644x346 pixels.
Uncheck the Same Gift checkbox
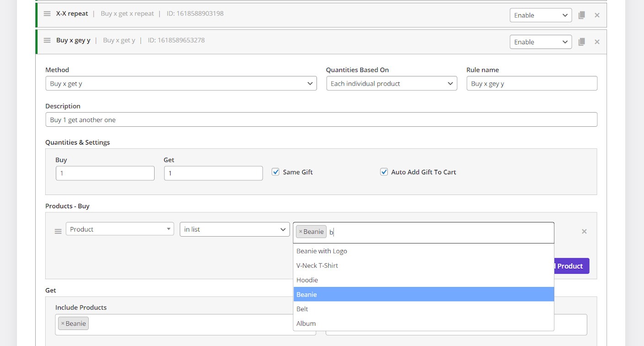coord(276,172)
